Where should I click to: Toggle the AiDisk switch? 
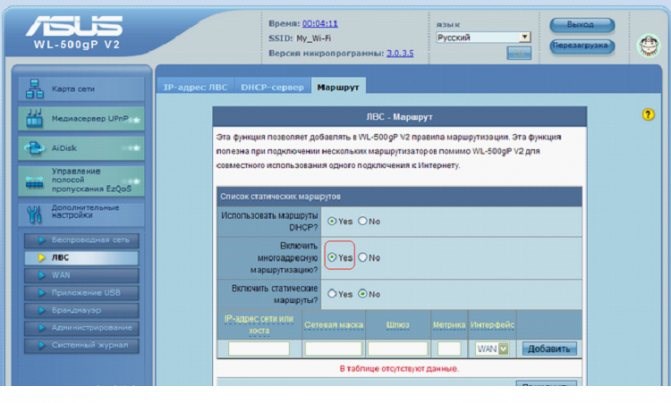click(131, 148)
